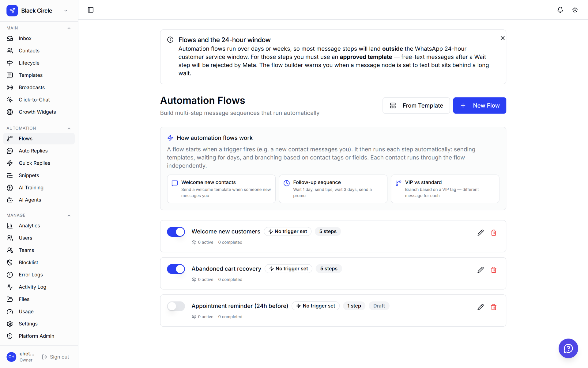Toggle the sidebar panel icon
The image size is (588, 368).
(91, 10)
